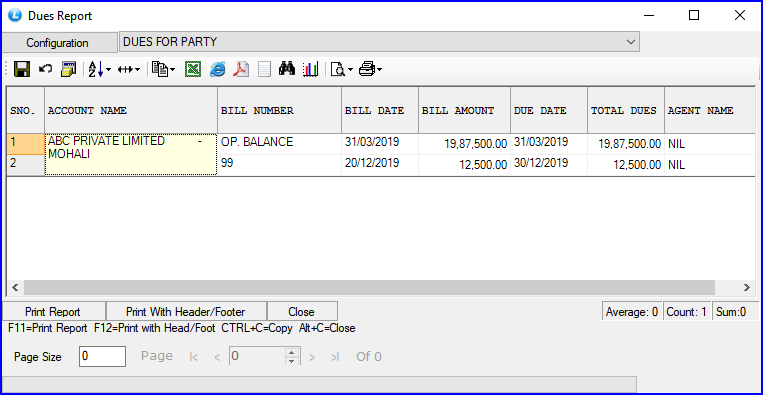Open the bar chart graph icon
The height and width of the screenshot is (395, 763).
(310, 70)
